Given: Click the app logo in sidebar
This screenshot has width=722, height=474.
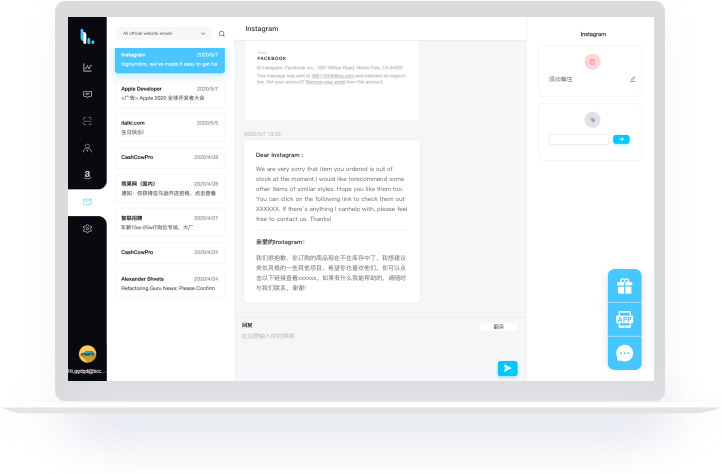Looking at the screenshot, I should coord(87,37).
